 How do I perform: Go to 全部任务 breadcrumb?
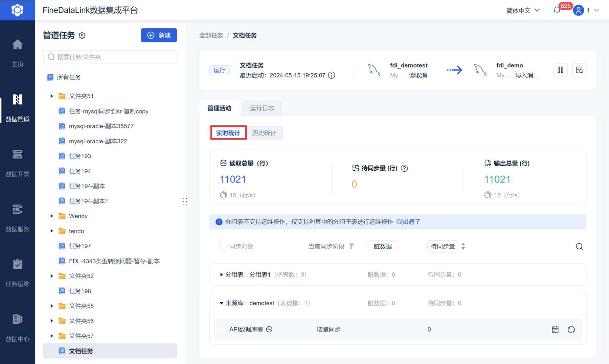pyautogui.click(x=211, y=35)
